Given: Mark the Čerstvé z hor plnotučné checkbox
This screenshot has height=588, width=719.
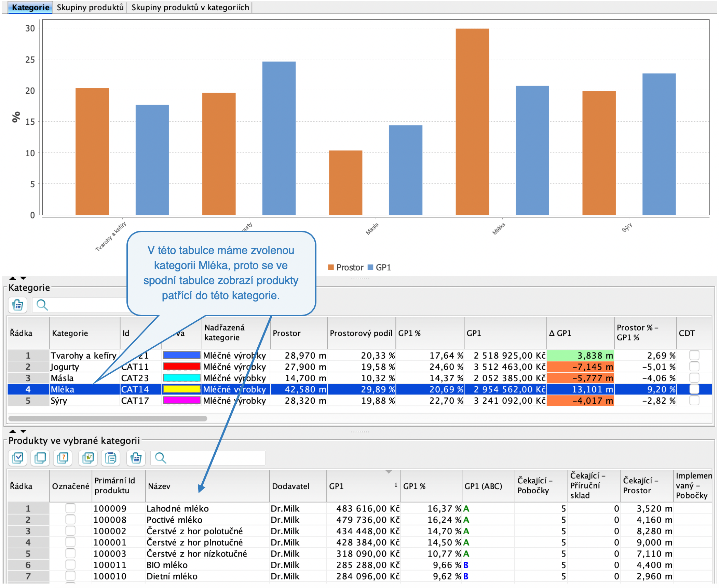Looking at the screenshot, I should point(70,542).
